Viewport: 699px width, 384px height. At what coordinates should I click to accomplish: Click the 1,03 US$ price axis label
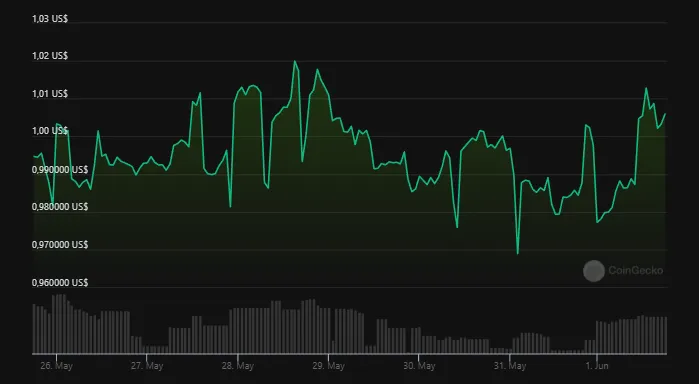[50, 19]
